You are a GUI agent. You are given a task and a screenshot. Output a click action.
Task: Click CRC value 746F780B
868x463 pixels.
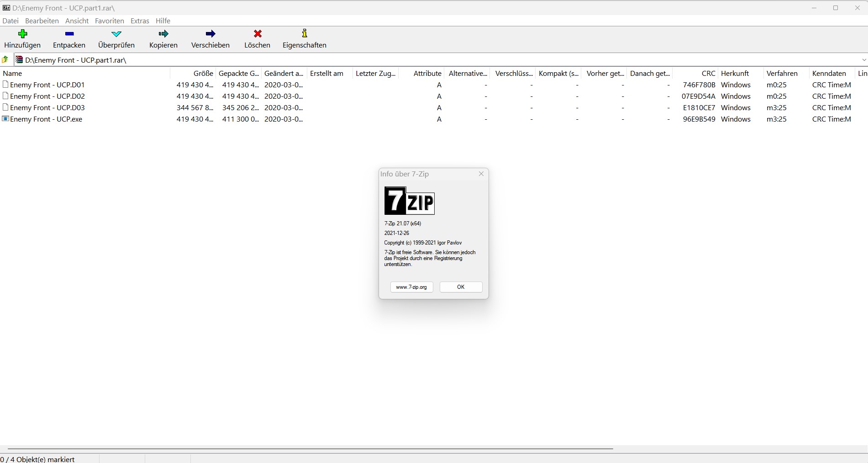[699, 85]
